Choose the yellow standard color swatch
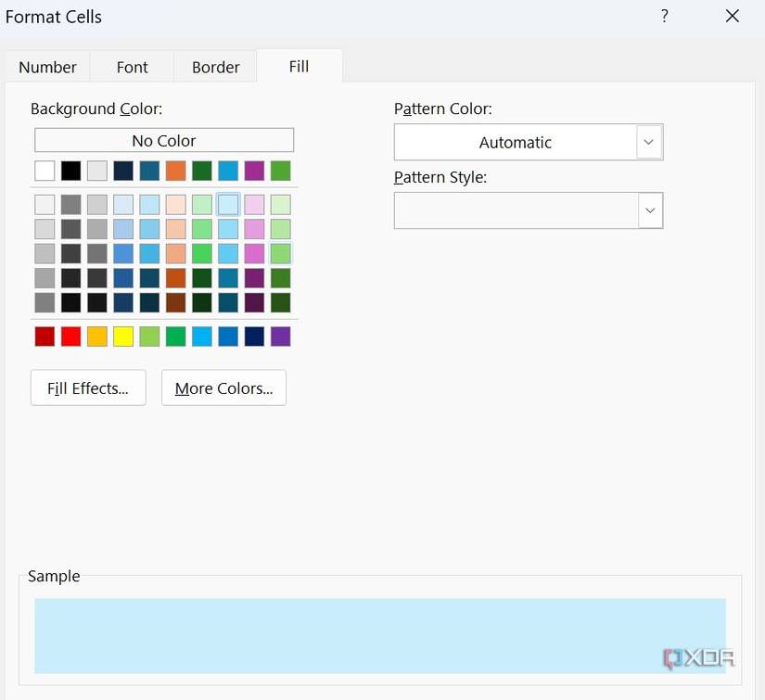 coord(121,336)
